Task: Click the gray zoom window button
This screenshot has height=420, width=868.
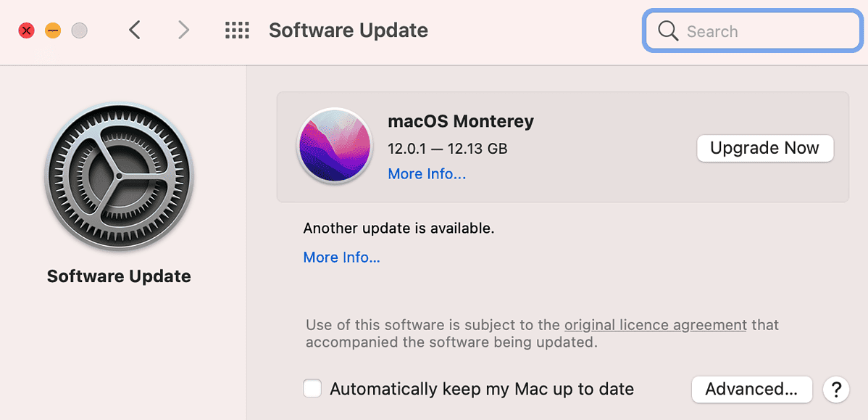Action: [x=80, y=30]
